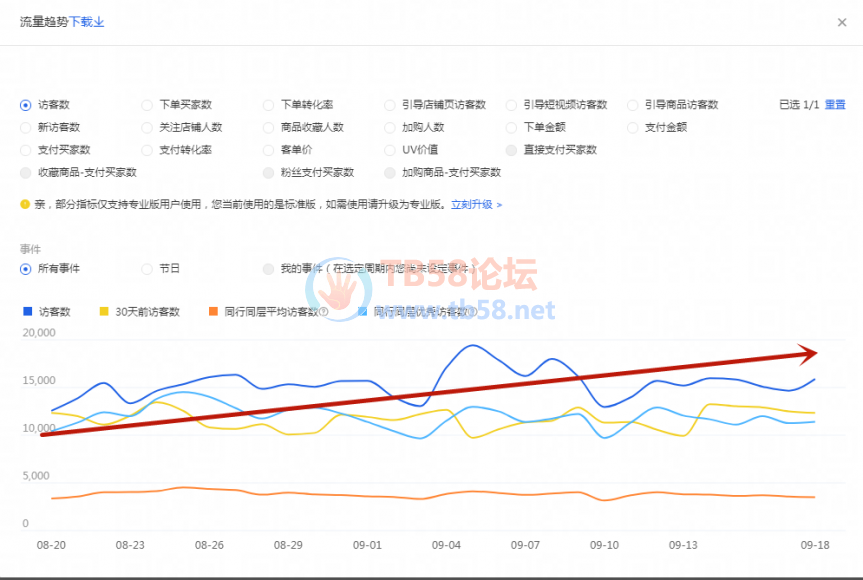Screen dimensions: 863x580
Task: Pick the 关注店铺人数 metric
Action: 147,128
